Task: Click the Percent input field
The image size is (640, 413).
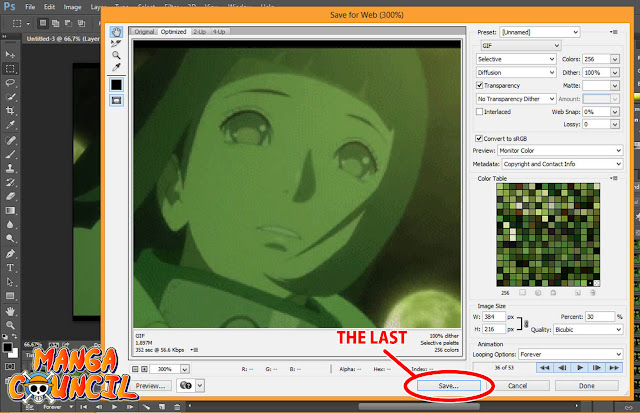Action: (600, 317)
